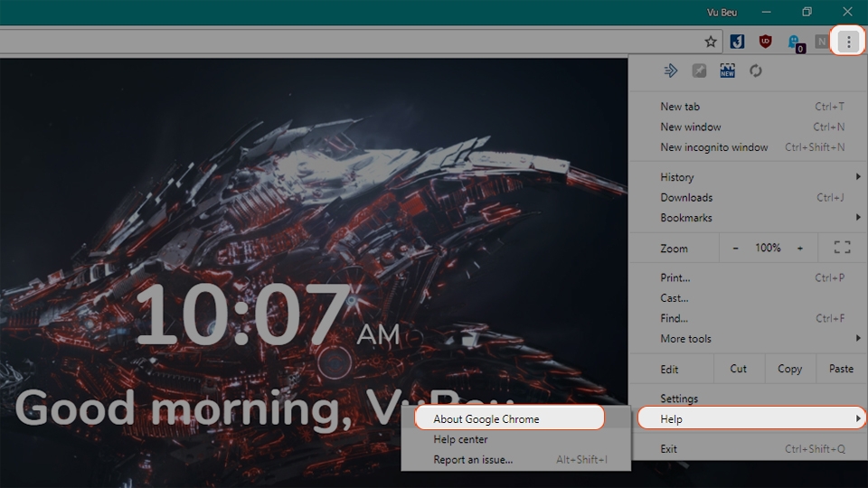Expand the Help submenu

point(750,418)
